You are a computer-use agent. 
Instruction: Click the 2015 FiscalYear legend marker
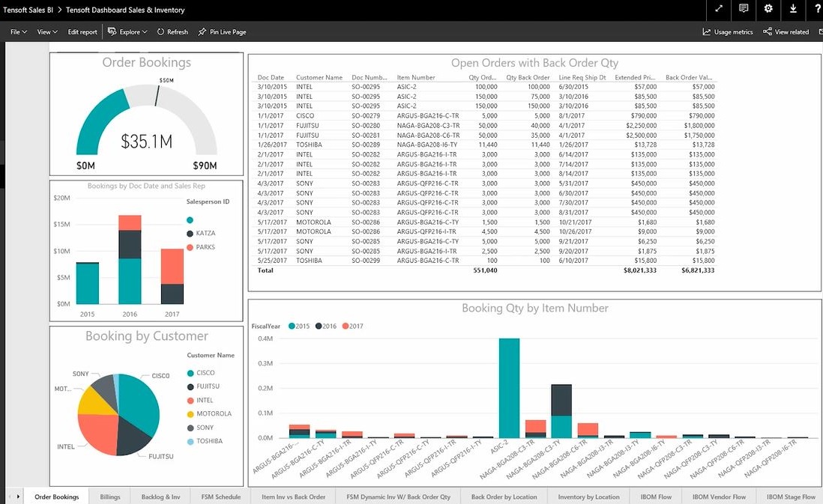coord(292,327)
